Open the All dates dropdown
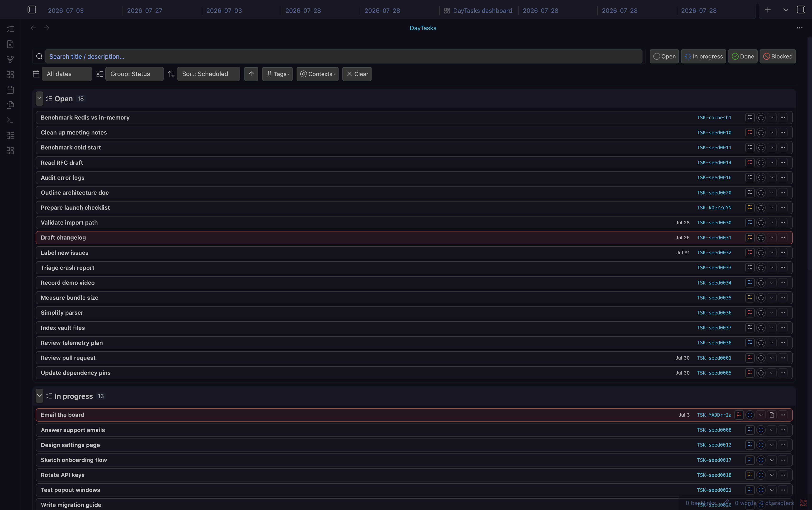812x510 pixels. point(67,74)
